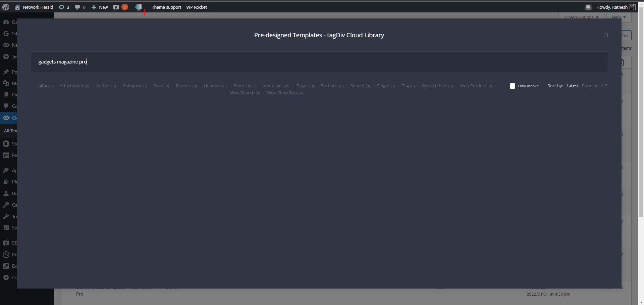
Task: Open the Google Site Kit sidebar icon
Action: 6,34
